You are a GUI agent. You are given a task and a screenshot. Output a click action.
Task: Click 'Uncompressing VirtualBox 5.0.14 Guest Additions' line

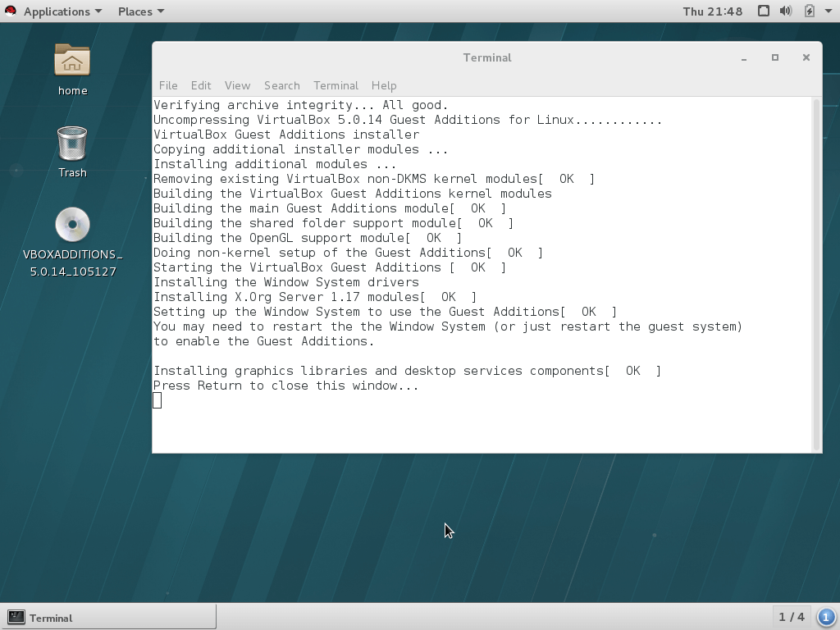(408, 120)
